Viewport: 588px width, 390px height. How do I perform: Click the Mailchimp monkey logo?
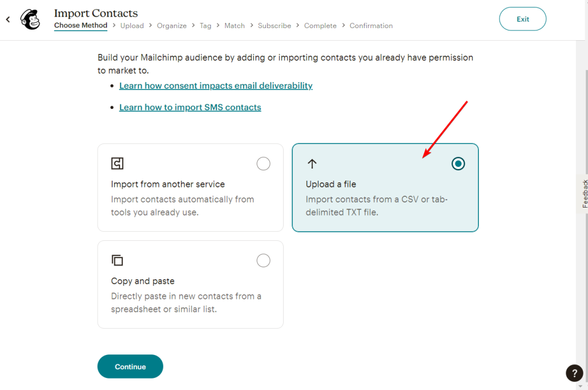tap(30, 19)
